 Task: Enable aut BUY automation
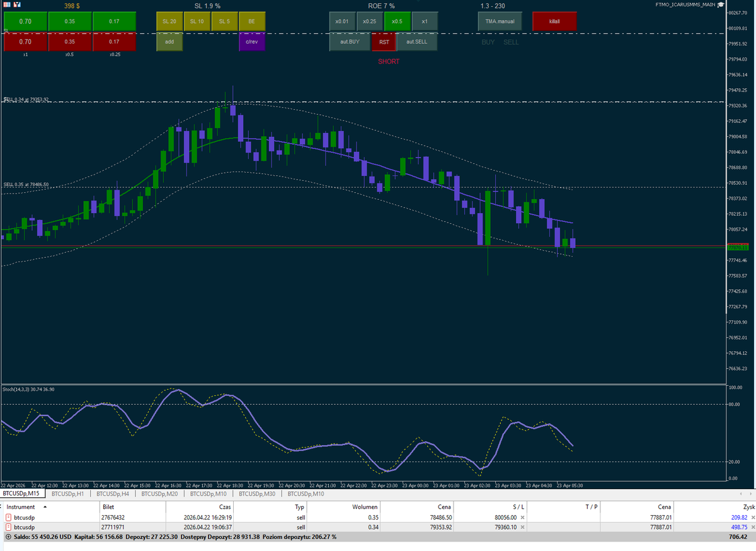[x=349, y=42]
